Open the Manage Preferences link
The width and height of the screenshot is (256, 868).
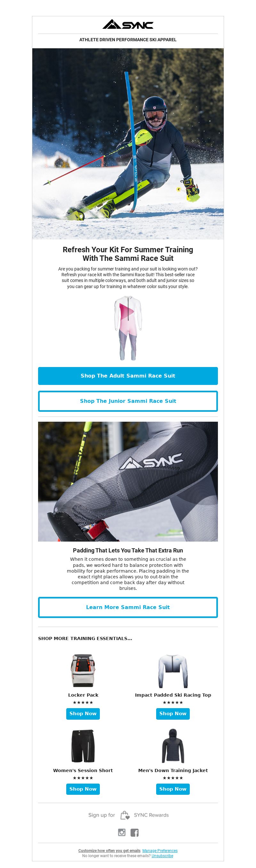tap(160, 850)
